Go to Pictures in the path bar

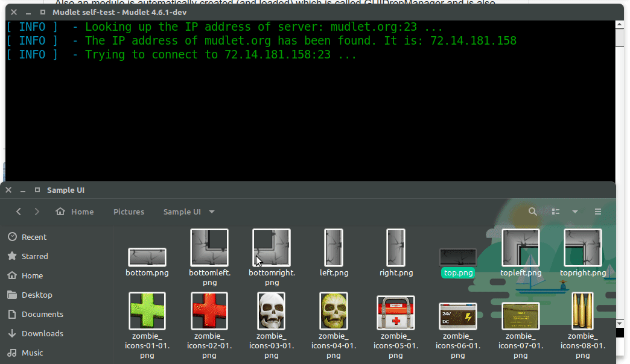[129, 212]
